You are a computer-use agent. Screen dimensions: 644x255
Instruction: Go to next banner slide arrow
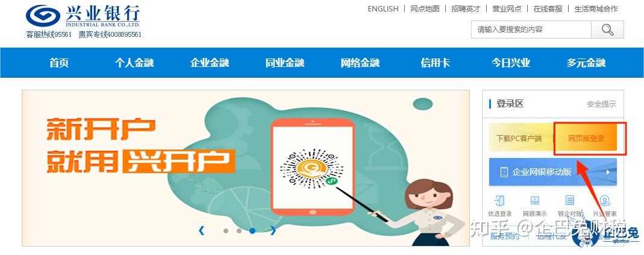pyautogui.click(x=273, y=230)
